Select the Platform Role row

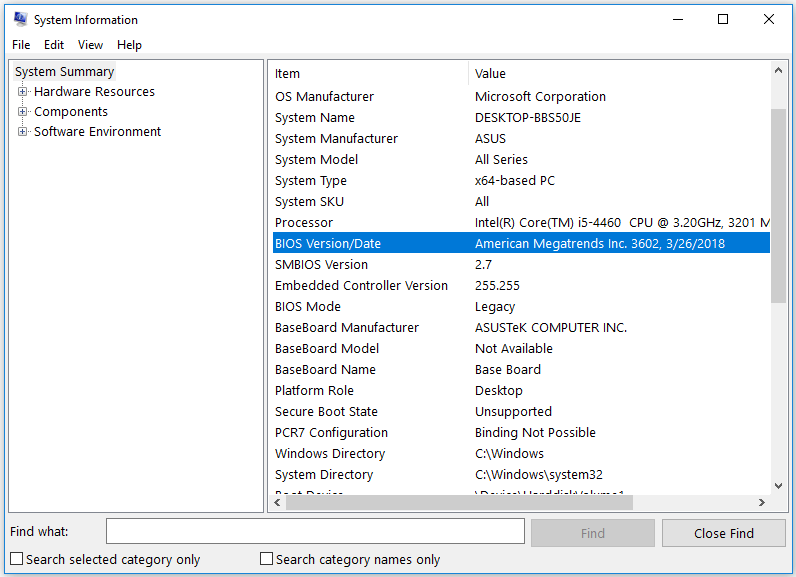point(521,390)
